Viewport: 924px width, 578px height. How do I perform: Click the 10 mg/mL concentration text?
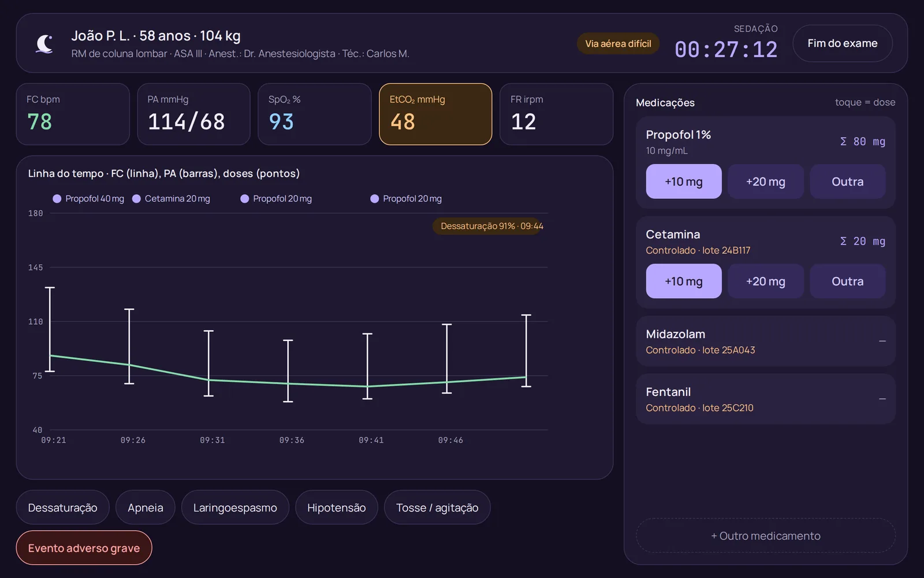(x=667, y=151)
